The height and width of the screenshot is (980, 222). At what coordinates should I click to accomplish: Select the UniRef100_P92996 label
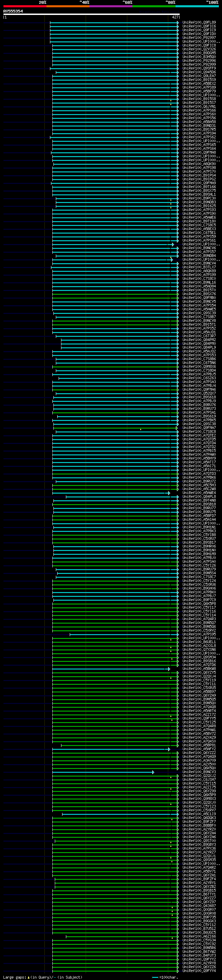(199, 60)
